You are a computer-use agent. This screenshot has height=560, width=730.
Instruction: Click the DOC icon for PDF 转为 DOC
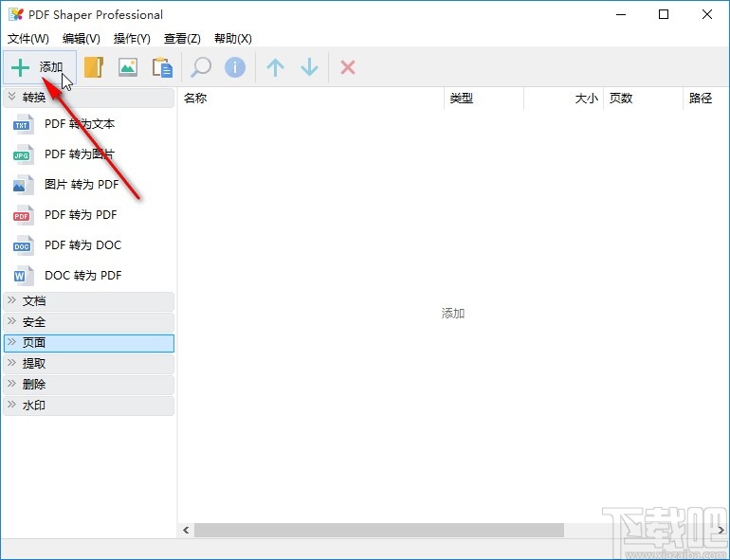(x=23, y=245)
